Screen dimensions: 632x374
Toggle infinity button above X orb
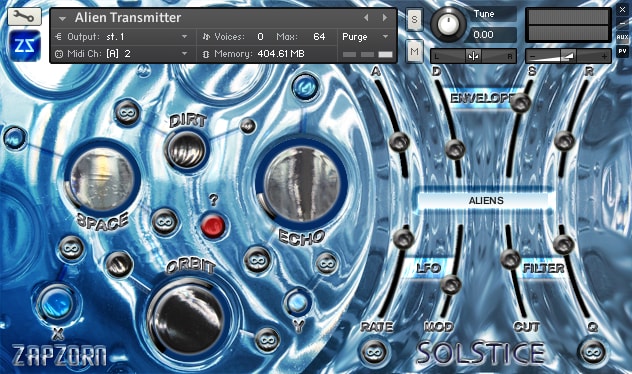pyautogui.click(x=71, y=249)
